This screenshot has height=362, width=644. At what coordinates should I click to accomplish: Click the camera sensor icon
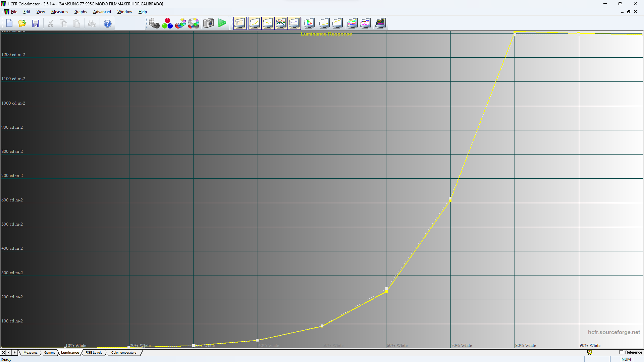point(208,23)
